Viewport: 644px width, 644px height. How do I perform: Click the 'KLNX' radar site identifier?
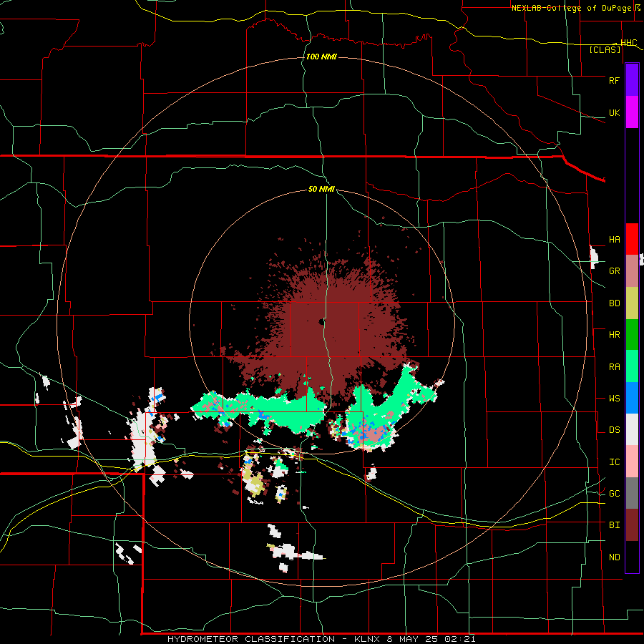(368, 639)
